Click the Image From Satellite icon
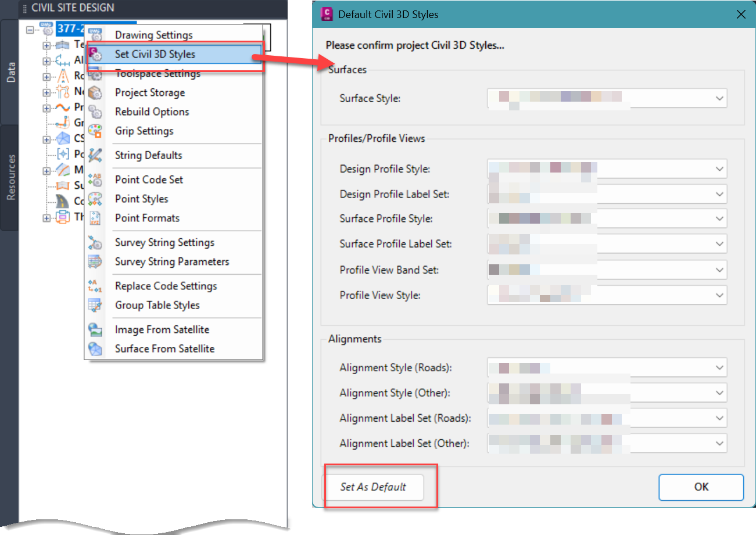This screenshot has width=756, height=535. coord(95,329)
